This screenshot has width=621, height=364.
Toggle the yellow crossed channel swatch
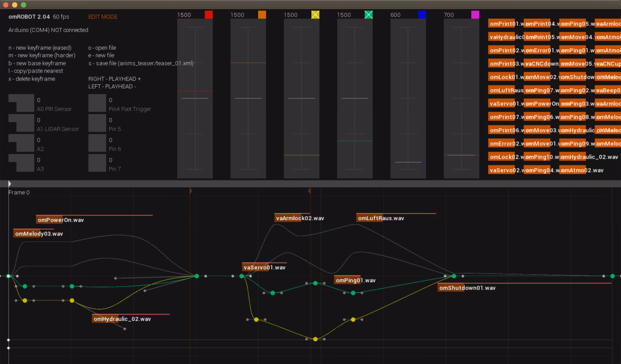(x=315, y=15)
